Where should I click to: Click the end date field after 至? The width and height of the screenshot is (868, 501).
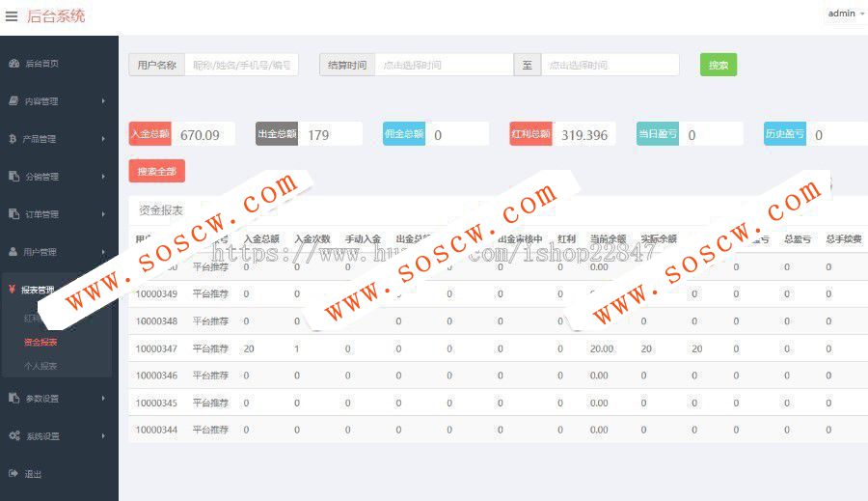tap(610, 65)
